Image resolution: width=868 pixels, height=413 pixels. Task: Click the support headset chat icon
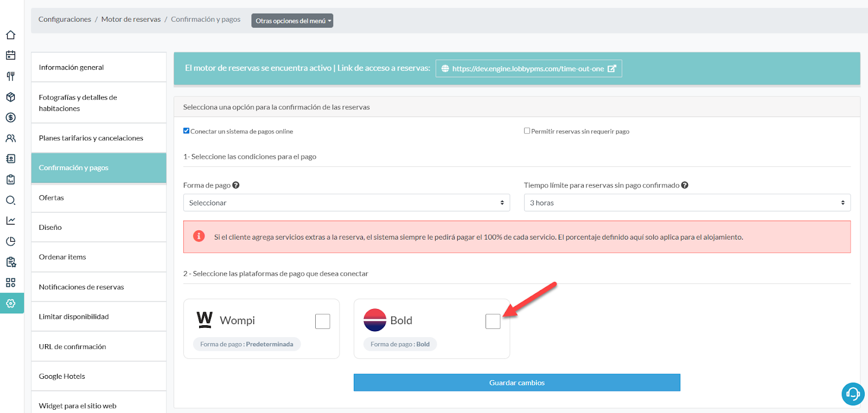pos(853,393)
